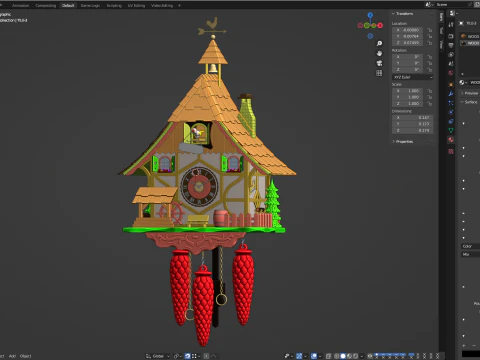Open the Texture properties tab
Image resolution: width=480 pixels, height=360 pixels.
pos(451,151)
